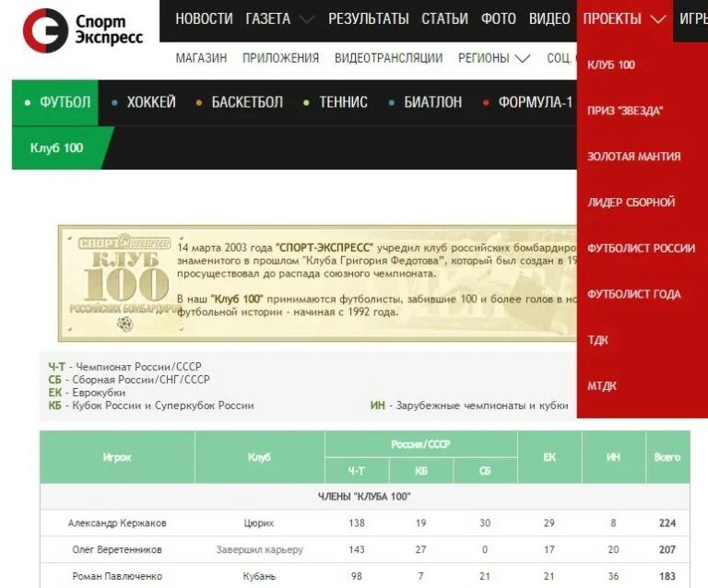Choose ЗОЛОТАЯ МАНТИЯ in projects dropdown
This screenshot has width=708, height=588.
click(633, 157)
